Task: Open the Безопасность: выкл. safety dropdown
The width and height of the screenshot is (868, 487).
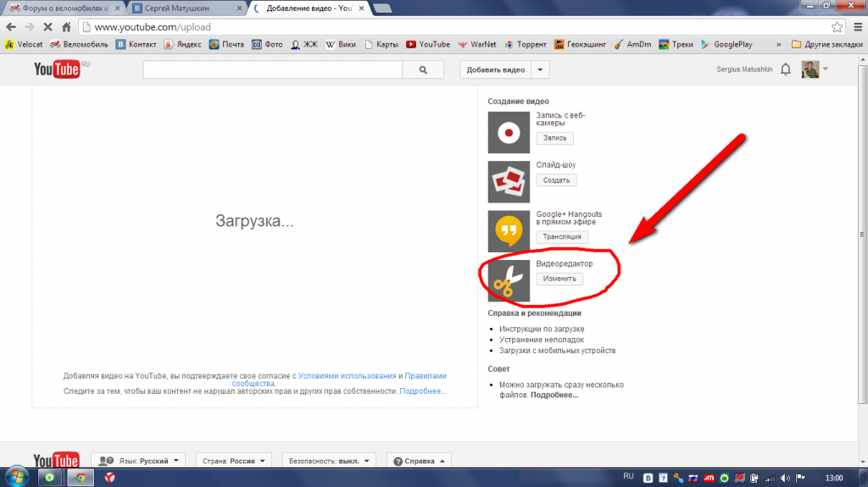Action: point(329,461)
